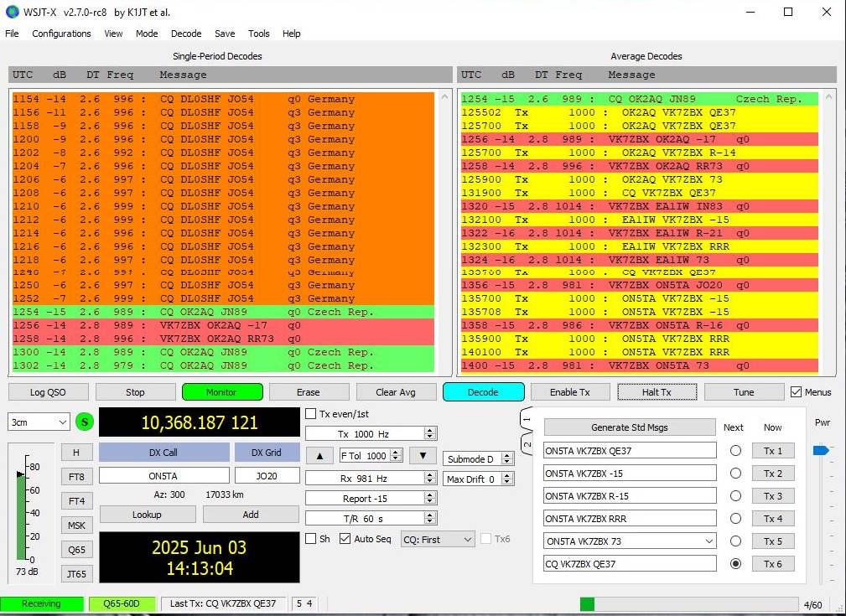
Task: Click the green S sync indicator
Action: coord(84,422)
